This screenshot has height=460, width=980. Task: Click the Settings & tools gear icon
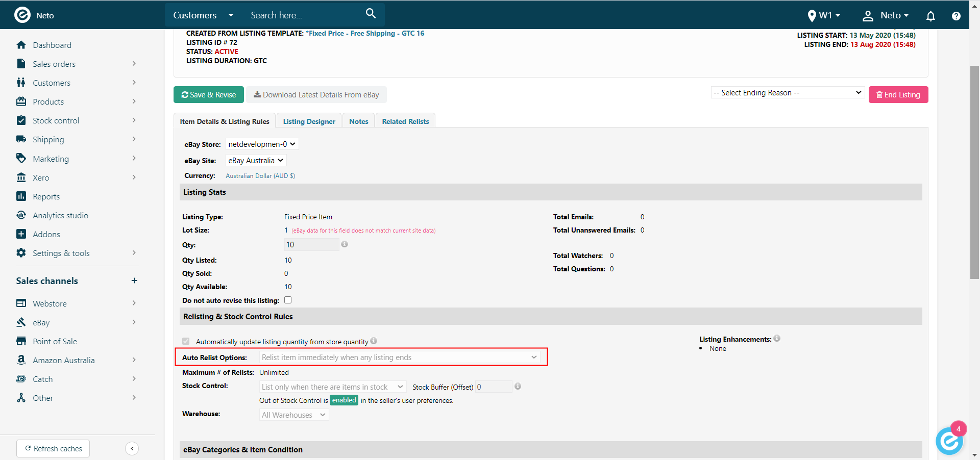(21, 253)
